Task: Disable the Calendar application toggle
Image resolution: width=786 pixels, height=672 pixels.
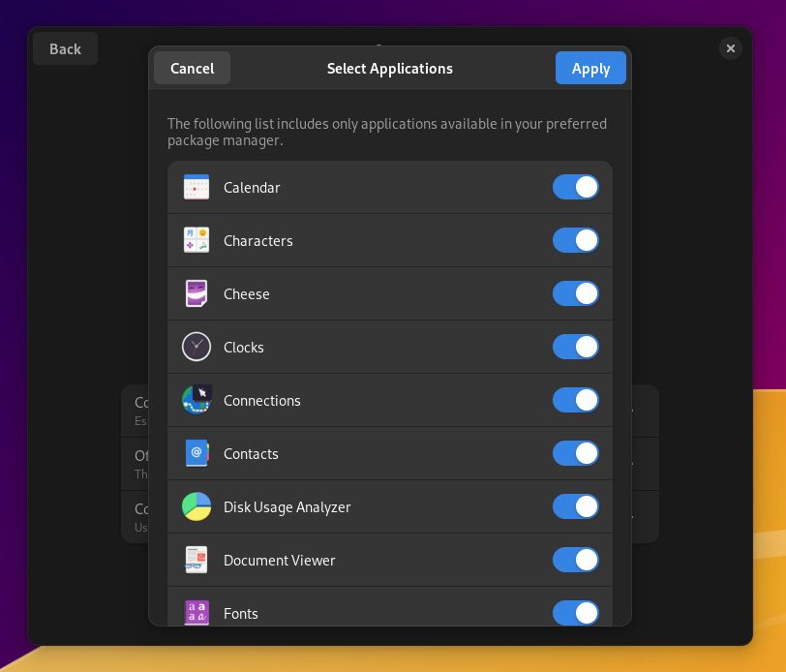Action: click(576, 187)
